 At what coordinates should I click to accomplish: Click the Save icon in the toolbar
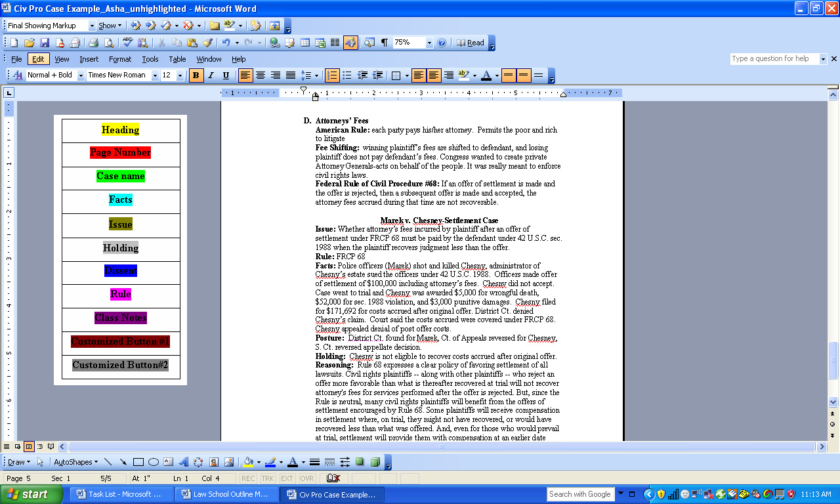(45, 43)
